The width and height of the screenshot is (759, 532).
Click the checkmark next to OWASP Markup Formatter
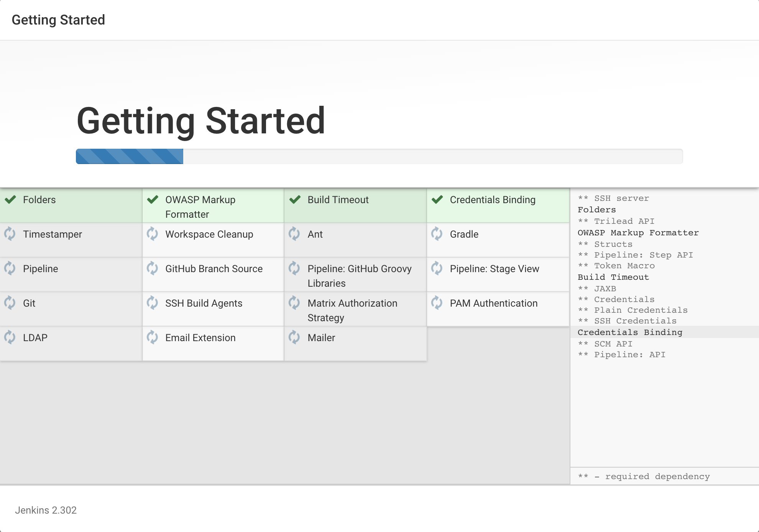click(153, 199)
